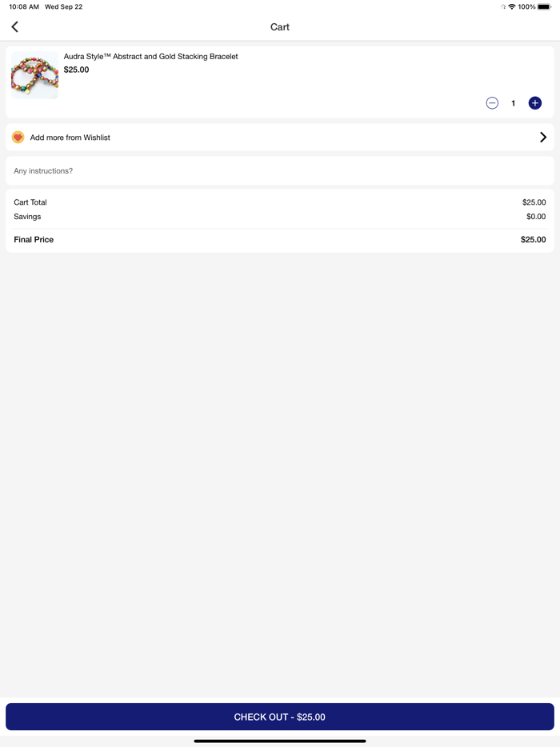Image resolution: width=560 pixels, height=747 pixels.
Task: Decrease bracelet quantity with minus button
Action: tap(492, 103)
